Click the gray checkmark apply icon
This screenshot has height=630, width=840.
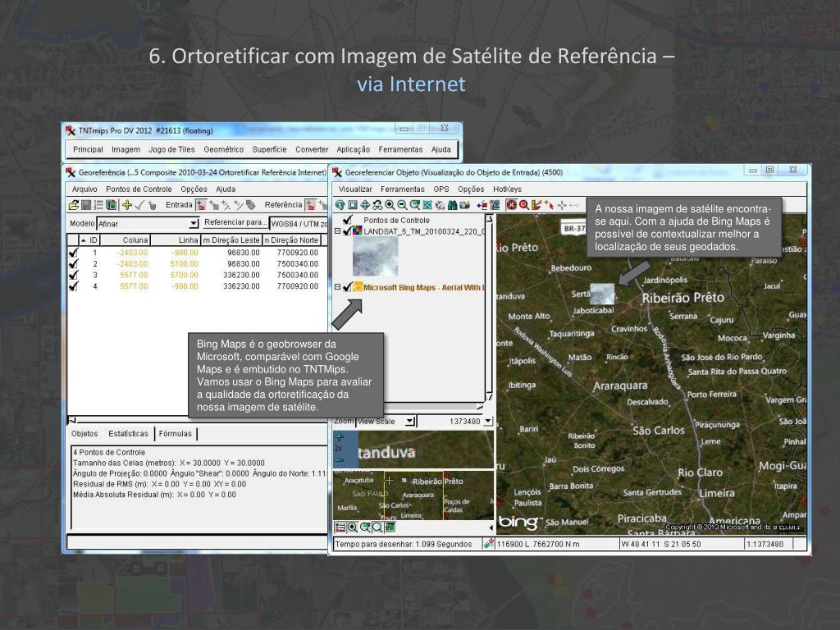(139, 204)
